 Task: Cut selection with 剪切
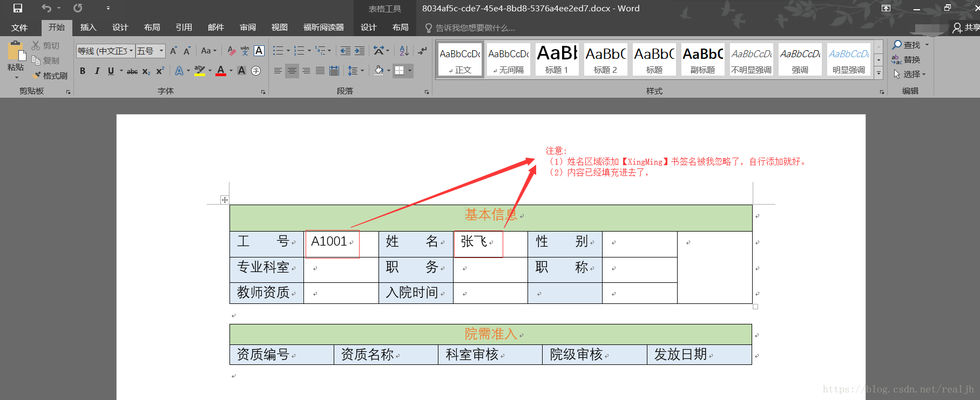45,46
